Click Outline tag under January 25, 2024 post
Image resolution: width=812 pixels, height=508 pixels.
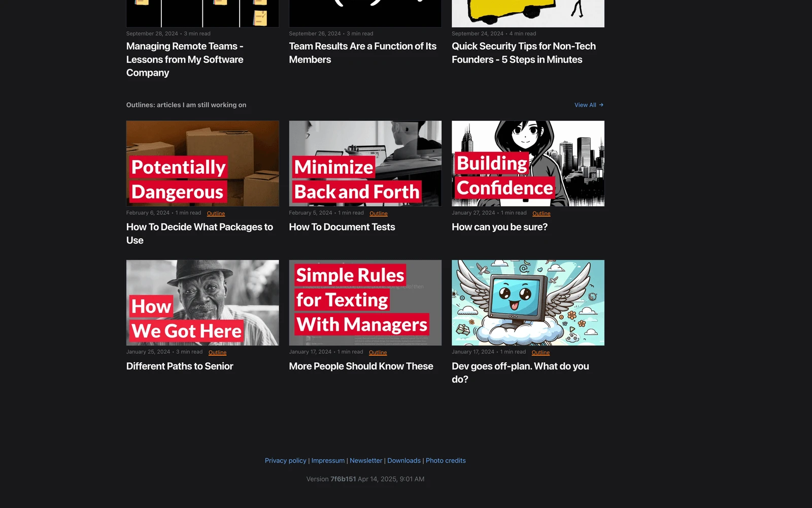pyautogui.click(x=217, y=353)
